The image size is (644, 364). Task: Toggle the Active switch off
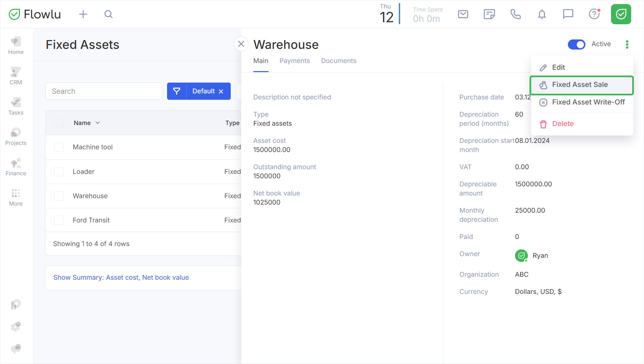576,44
